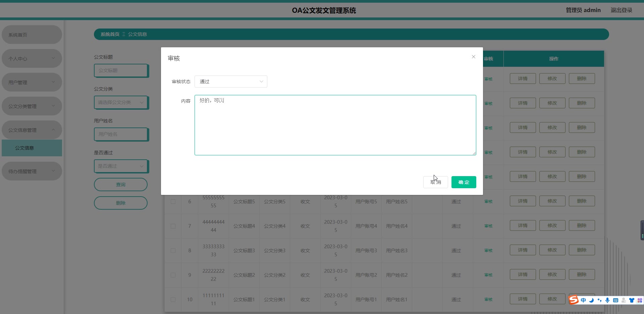Close the 审核 dialog with the X icon
Image resolution: width=644 pixels, height=314 pixels.
coord(473,57)
